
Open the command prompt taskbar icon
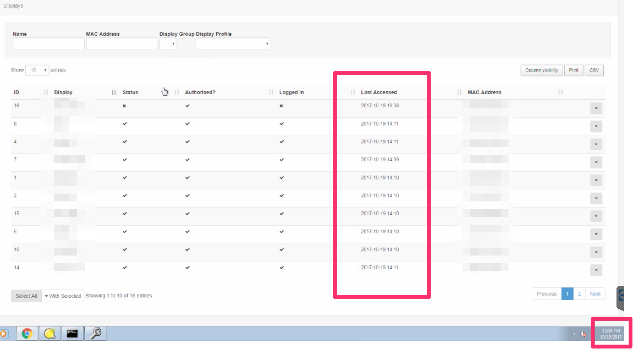(72, 334)
